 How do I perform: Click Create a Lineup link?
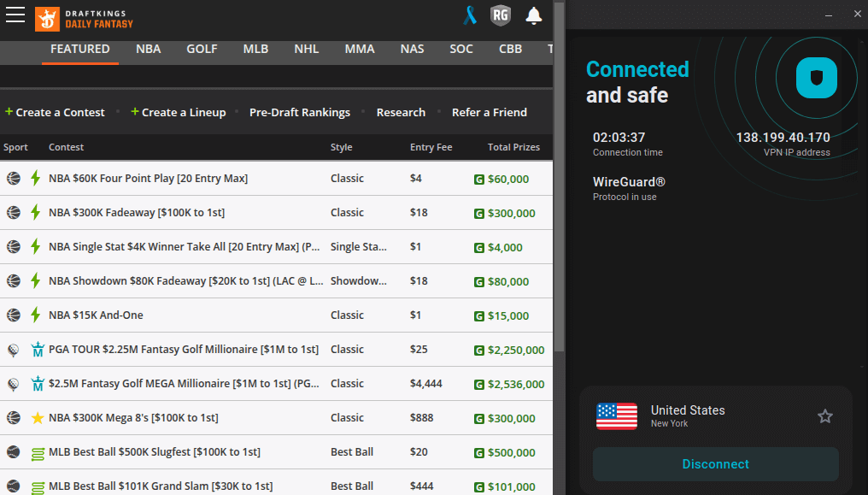(179, 112)
